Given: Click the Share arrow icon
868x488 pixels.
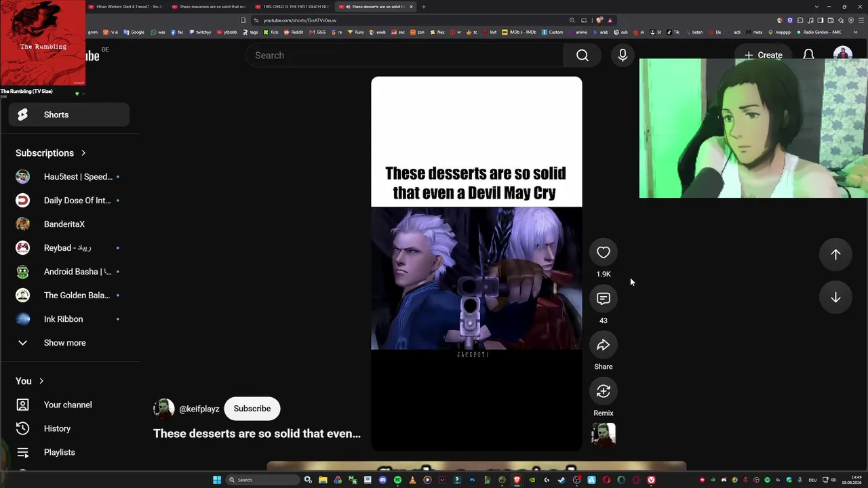Looking at the screenshot, I should pos(603,345).
